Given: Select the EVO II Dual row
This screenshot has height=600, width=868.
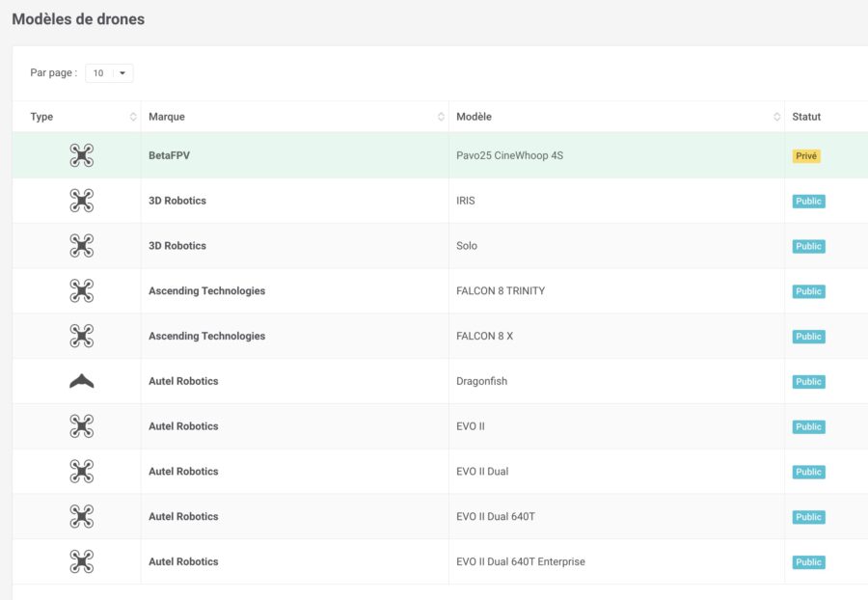Looking at the screenshot, I should [440, 472].
